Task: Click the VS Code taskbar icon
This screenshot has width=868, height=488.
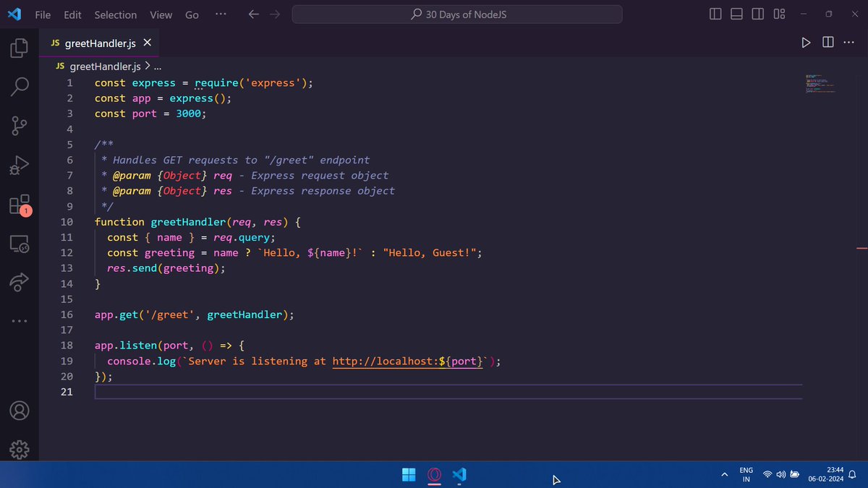Action: tap(459, 475)
